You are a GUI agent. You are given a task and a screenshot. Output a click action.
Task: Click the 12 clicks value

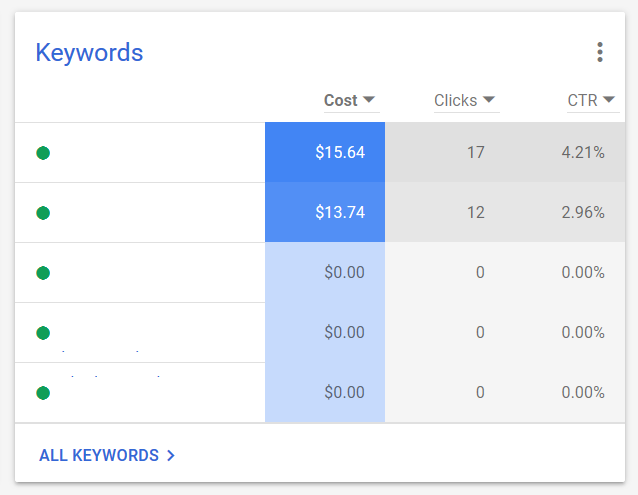click(475, 212)
